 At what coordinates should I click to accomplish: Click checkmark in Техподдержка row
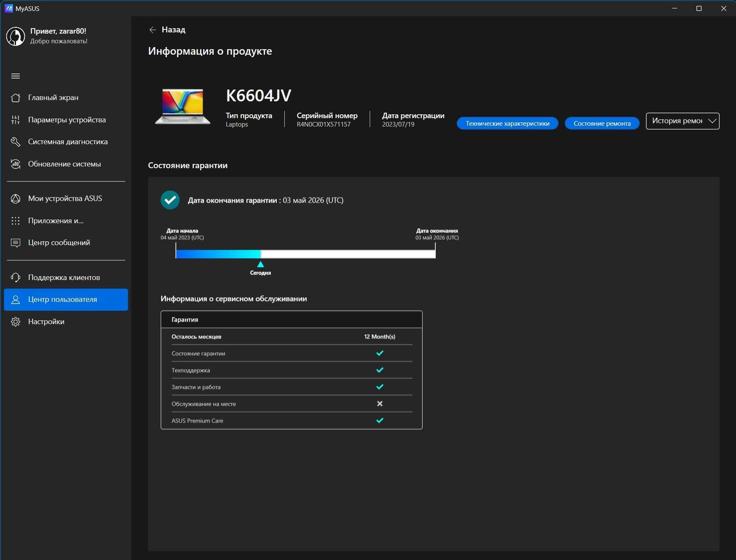coord(380,370)
